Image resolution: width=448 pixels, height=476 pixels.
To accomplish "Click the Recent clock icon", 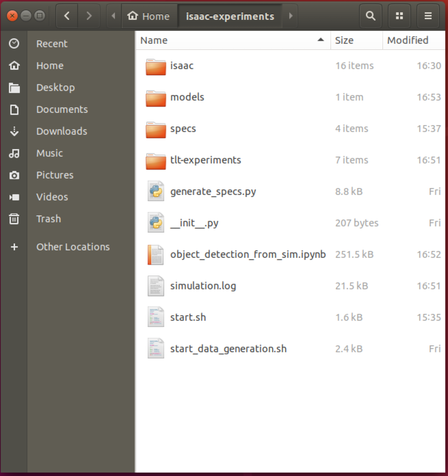I will tap(14, 43).
